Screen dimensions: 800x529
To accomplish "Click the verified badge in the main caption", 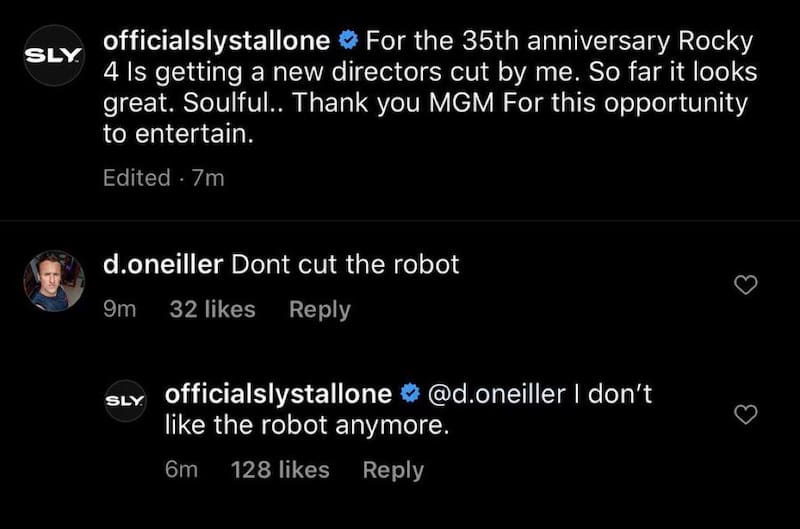I will tap(348, 42).
